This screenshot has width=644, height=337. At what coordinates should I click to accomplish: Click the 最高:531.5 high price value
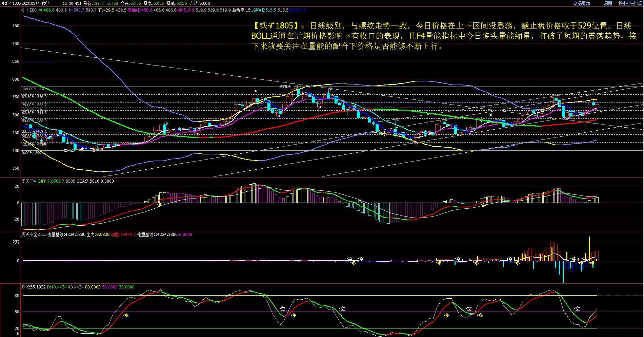point(154,3)
